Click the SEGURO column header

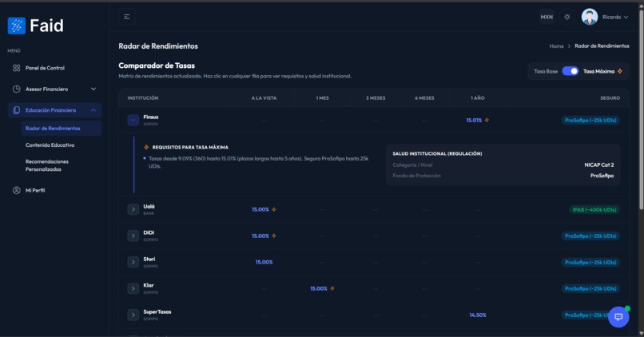coord(610,98)
